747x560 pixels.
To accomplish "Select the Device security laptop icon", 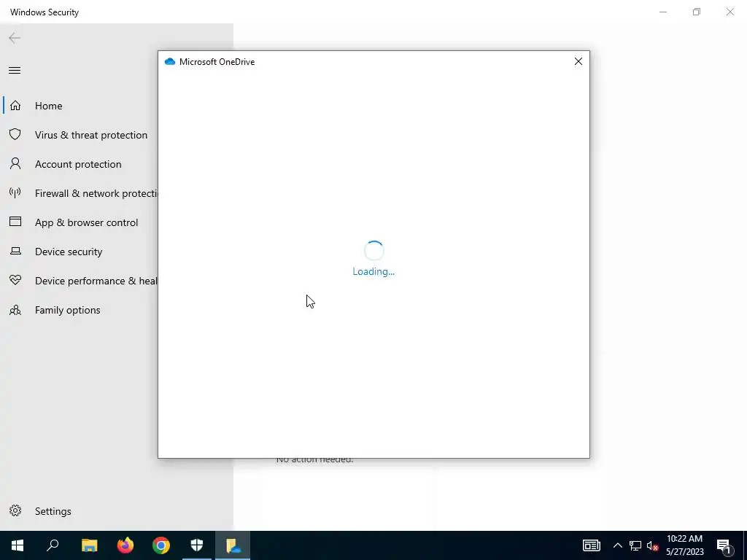I will (x=15, y=251).
